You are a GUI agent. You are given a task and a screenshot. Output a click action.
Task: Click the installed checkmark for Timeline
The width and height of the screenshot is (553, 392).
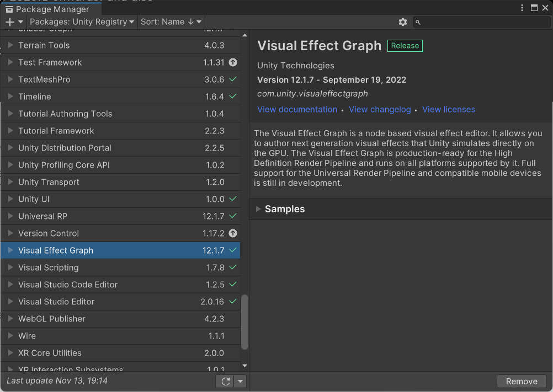click(x=233, y=96)
